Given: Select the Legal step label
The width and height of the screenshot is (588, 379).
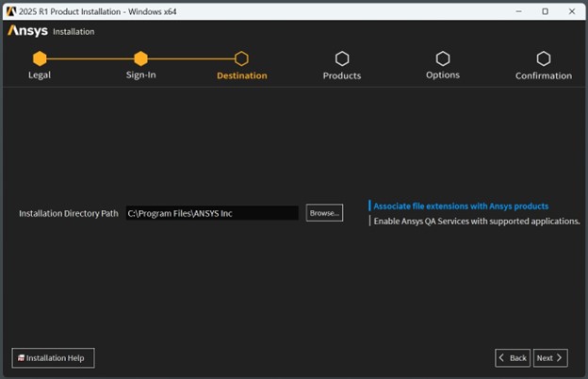Looking at the screenshot, I should (x=40, y=75).
